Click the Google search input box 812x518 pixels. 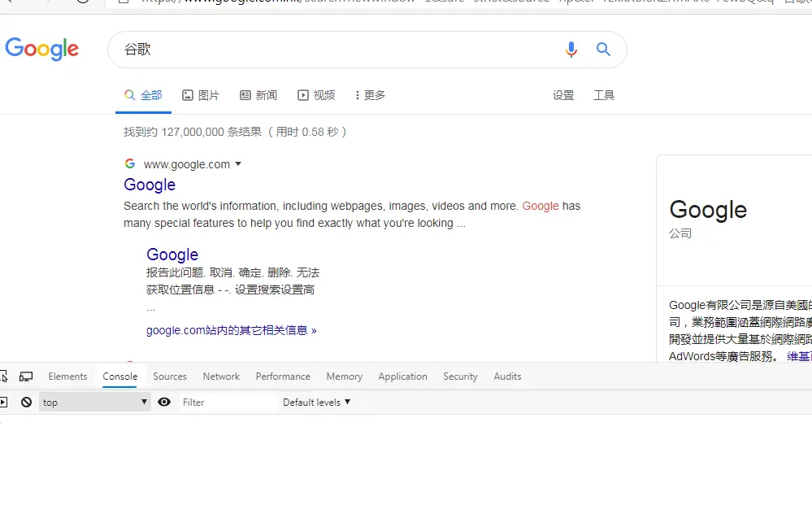tap(325, 50)
